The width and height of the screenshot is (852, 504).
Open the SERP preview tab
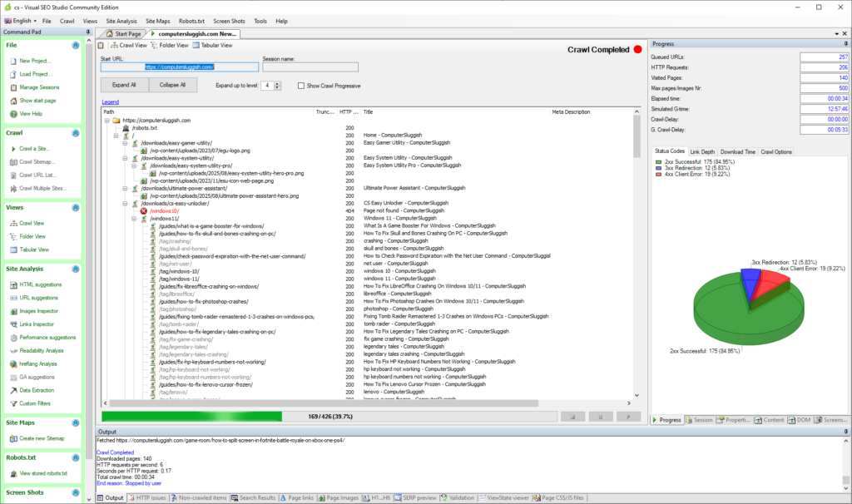tap(415, 497)
